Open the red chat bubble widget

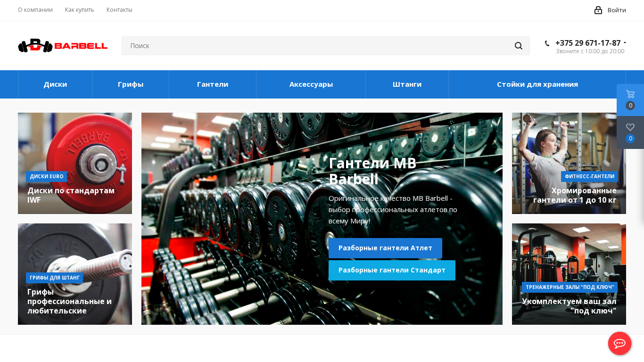click(x=619, y=343)
